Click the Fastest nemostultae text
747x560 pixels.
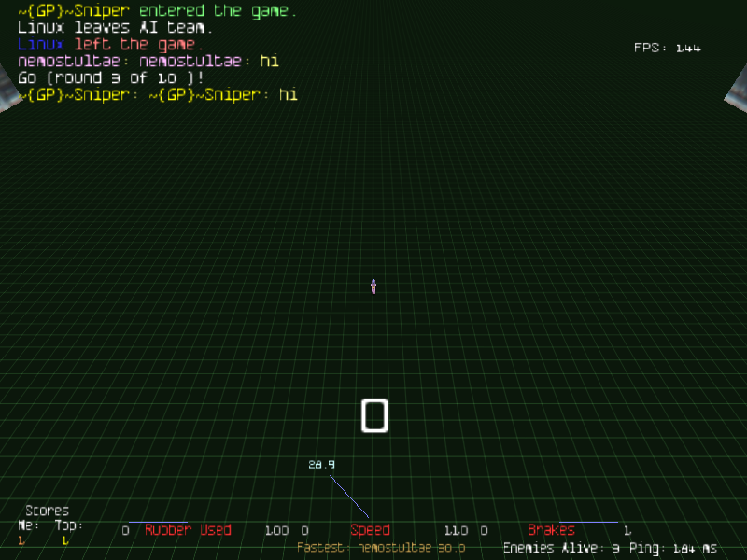[x=381, y=548]
